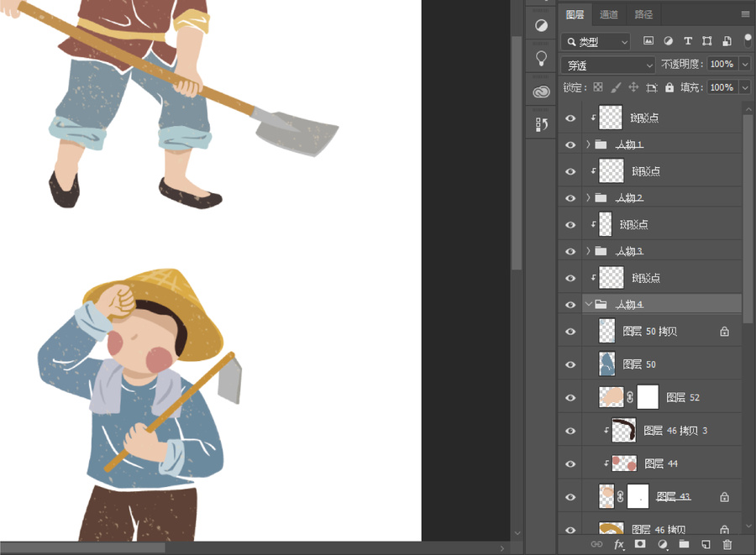756x555 pixels.
Task: Open the Creative Cloud Libraries panel icon
Action: (542, 92)
